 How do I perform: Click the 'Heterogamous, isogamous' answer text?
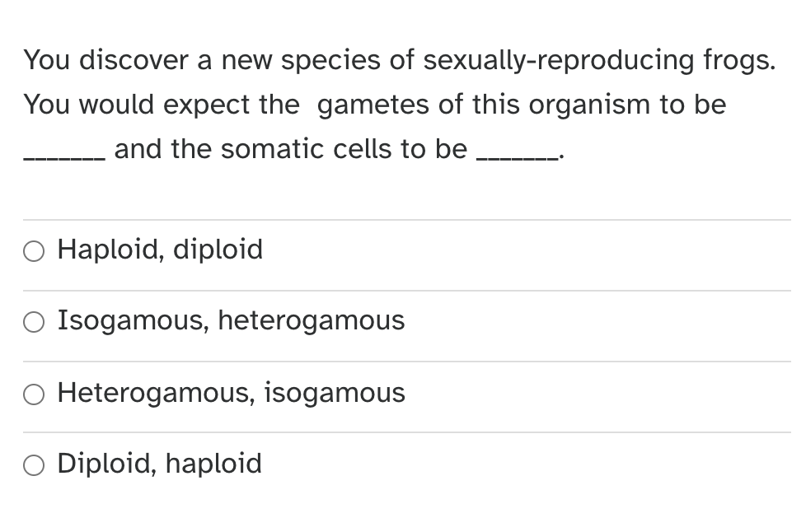click(231, 393)
